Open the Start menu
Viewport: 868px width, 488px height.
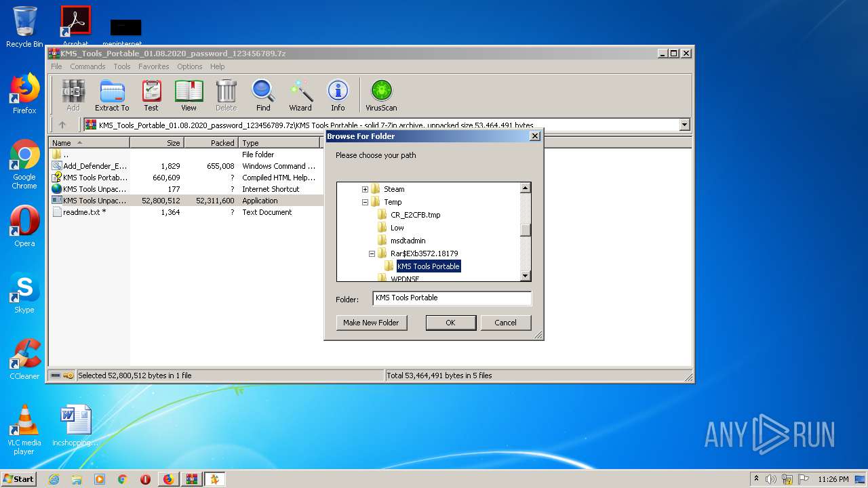point(18,479)
